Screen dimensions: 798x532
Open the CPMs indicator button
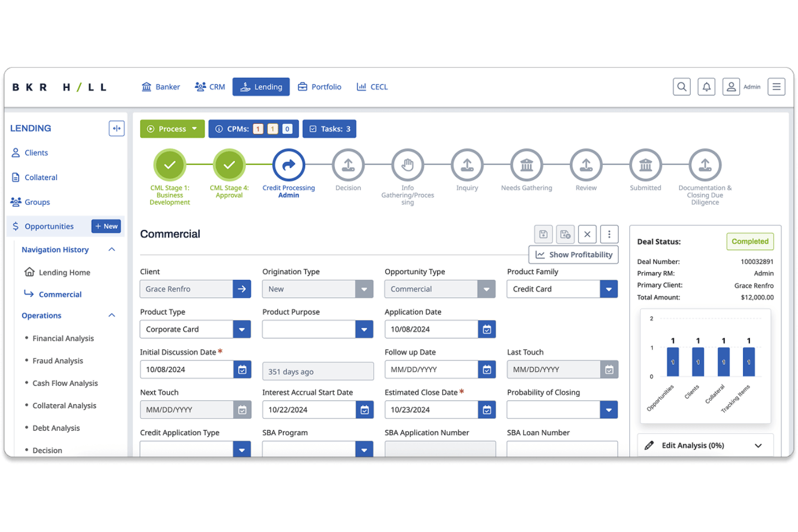coord(253,129)
